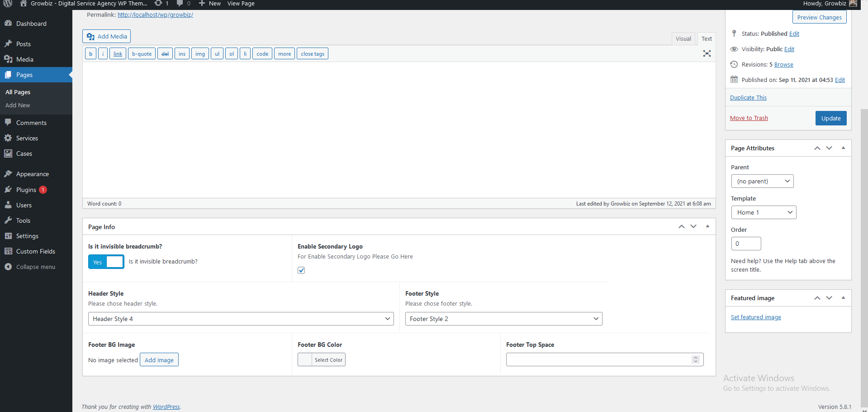Click the Plugins plug icon in sidebar
This screenshot has width=868, height=412.
(x=8, y=189)
